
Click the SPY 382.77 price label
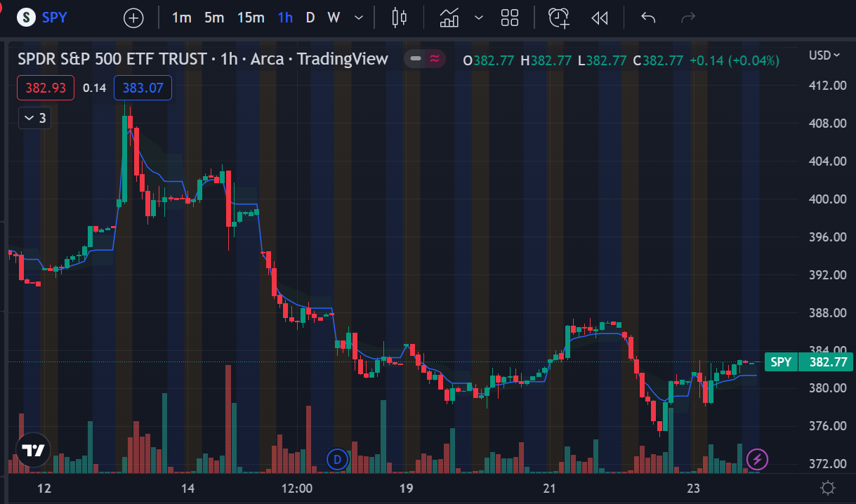(808, 362)
